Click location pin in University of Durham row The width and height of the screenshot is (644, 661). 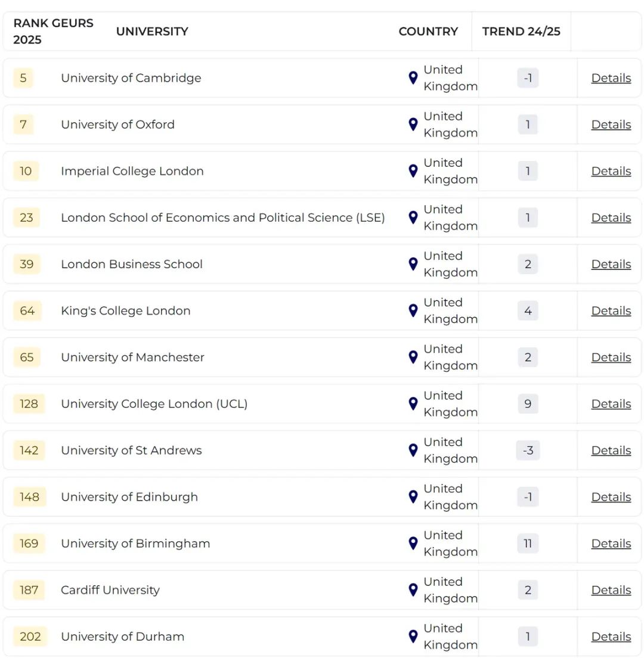(x=413, y=636)
